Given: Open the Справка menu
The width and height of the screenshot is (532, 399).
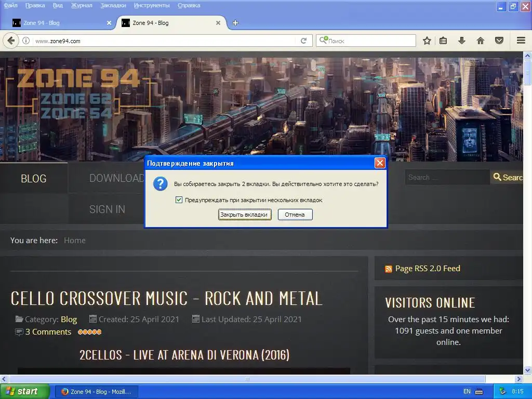Looking at the screenshot, I should 189,5.
